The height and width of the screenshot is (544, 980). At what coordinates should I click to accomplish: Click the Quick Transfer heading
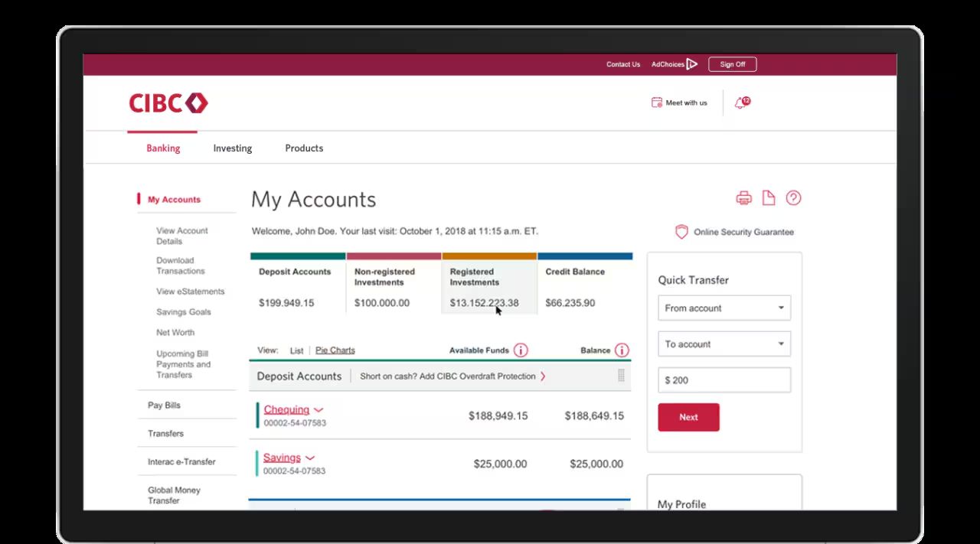click(x=693, y=280)
